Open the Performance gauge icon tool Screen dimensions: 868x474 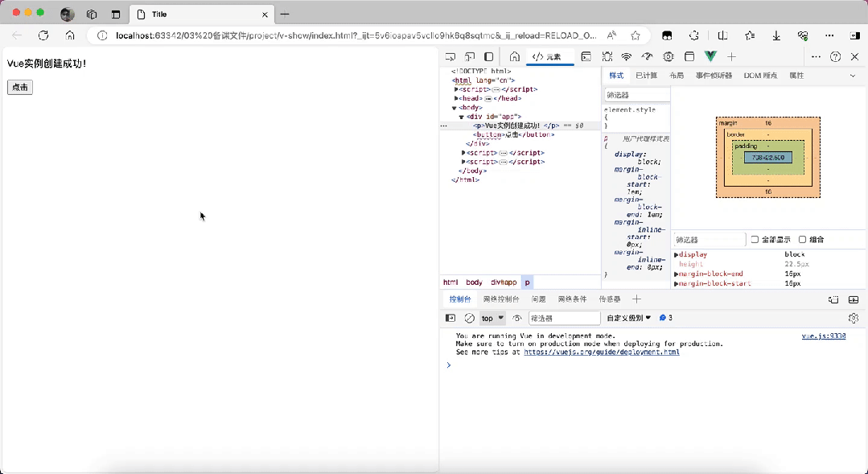pyautogui.click(x=647, y=56)
